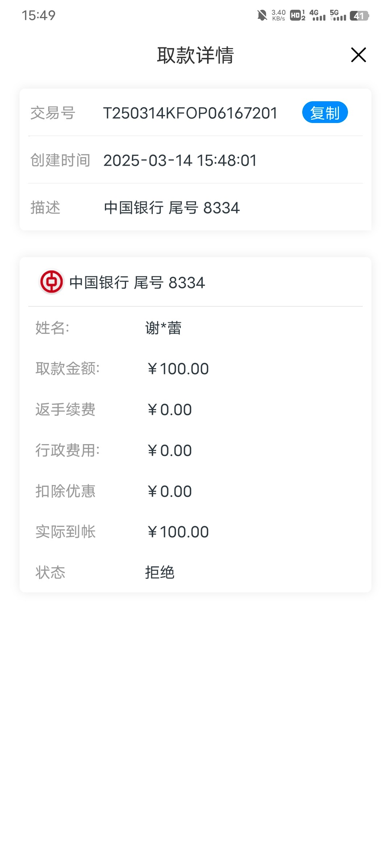Tap the creation time 2025-03-14 15:48:01
This screenshot has height=868, width=391.
180,161
